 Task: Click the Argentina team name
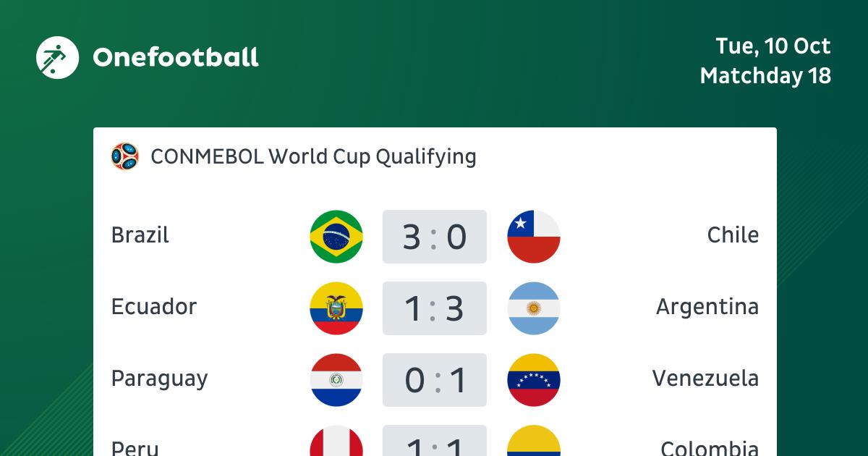[x=707, y=307]
